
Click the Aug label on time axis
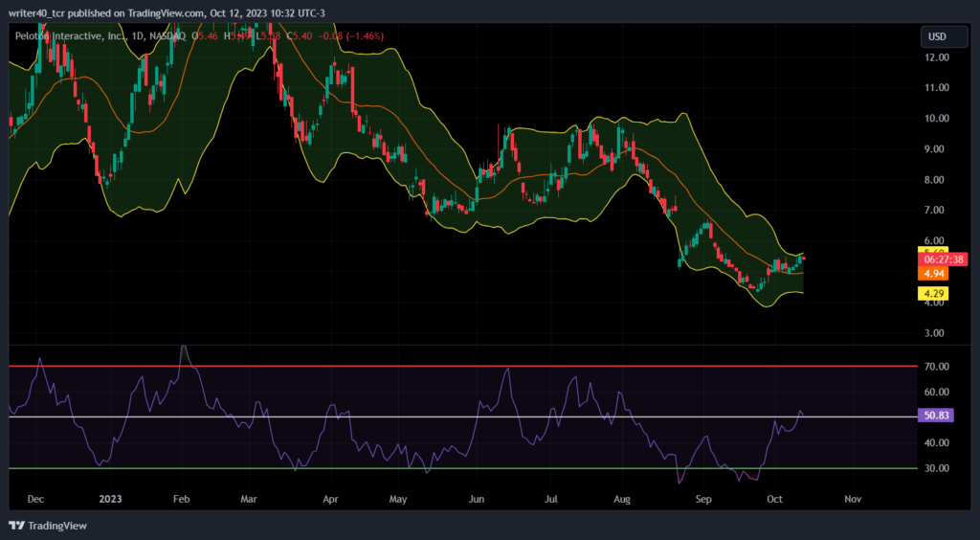click(622, 500)
